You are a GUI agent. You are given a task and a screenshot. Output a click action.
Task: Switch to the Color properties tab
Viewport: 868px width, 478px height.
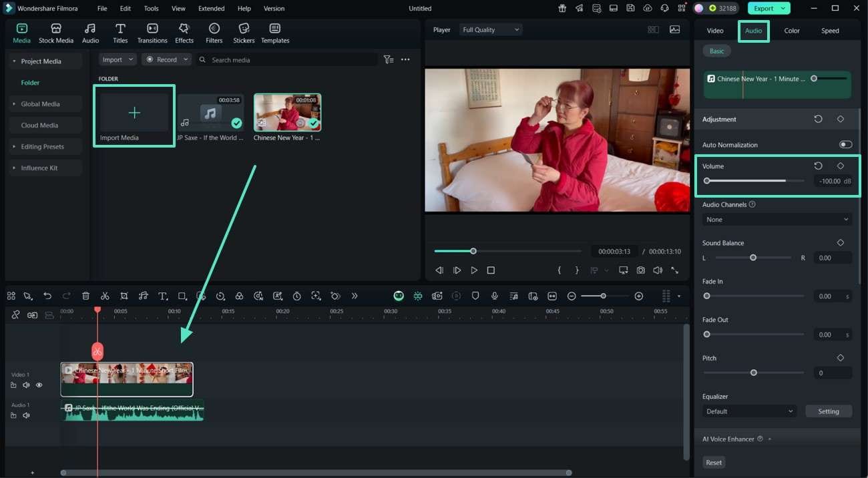point(792,31)
